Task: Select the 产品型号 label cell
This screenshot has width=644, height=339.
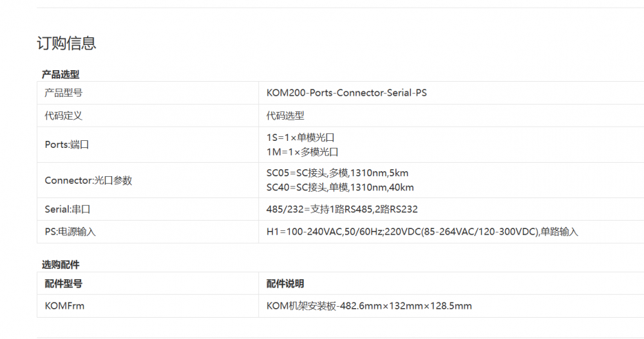Action: pyautogui.click(x=64, y=93)
